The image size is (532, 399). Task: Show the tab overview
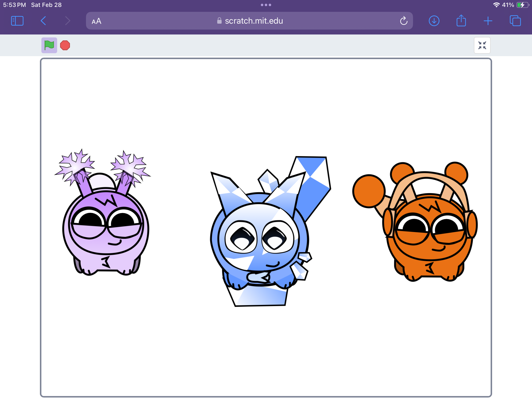(515, 21)
